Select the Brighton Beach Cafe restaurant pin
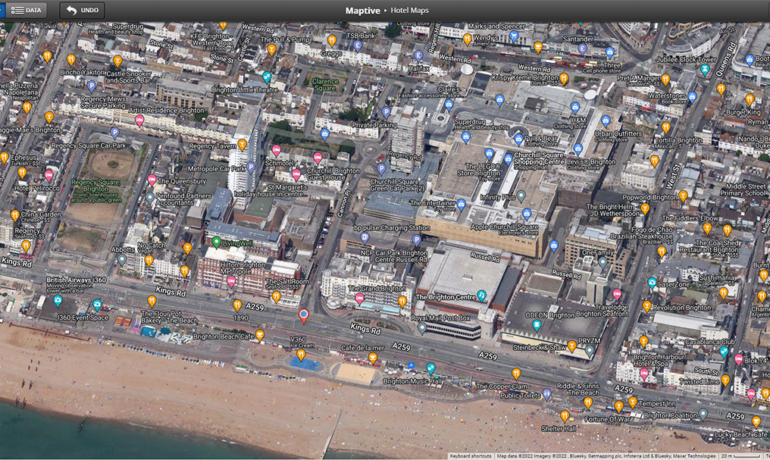770x460 pixels. pyautogui.click(x=260, y=335)
